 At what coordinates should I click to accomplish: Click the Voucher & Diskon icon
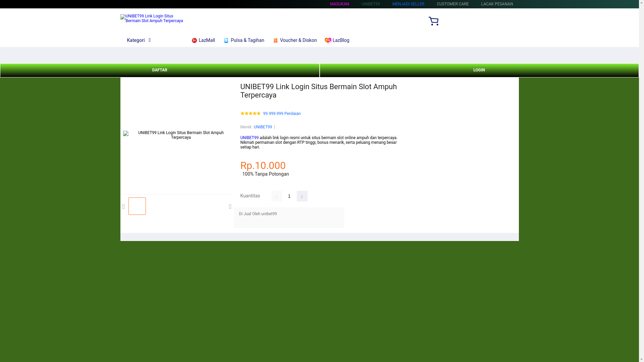point(275,41)
